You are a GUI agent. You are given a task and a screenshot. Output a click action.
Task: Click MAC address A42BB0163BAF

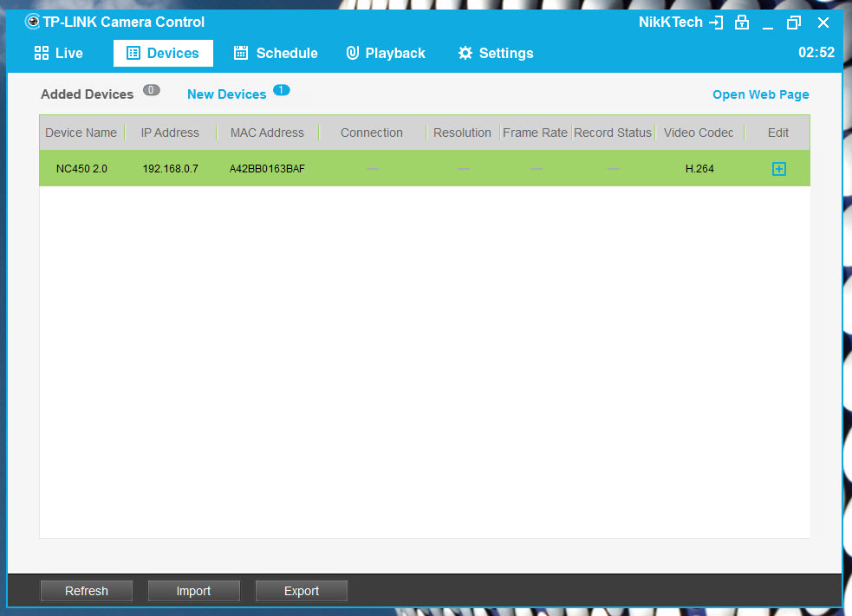267,169
